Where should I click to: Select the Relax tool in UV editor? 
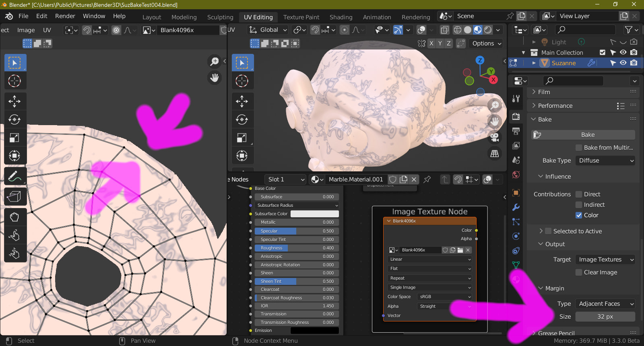[15, 235]
